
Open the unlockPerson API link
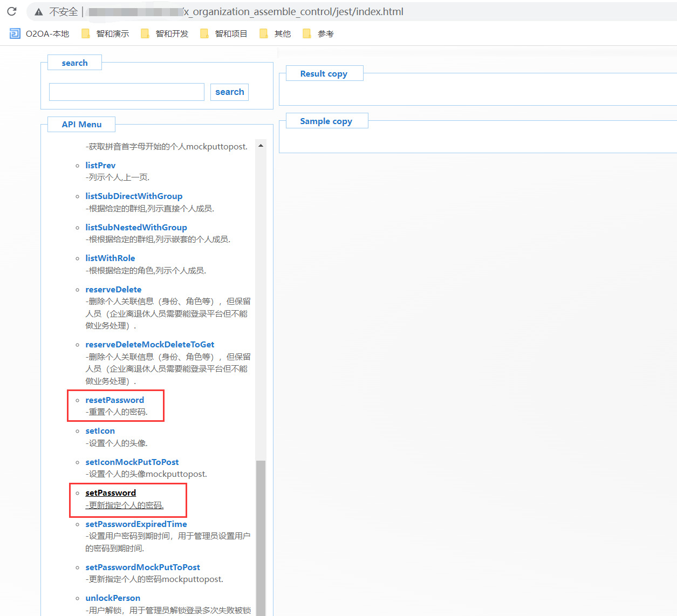(x=113, y=598)
